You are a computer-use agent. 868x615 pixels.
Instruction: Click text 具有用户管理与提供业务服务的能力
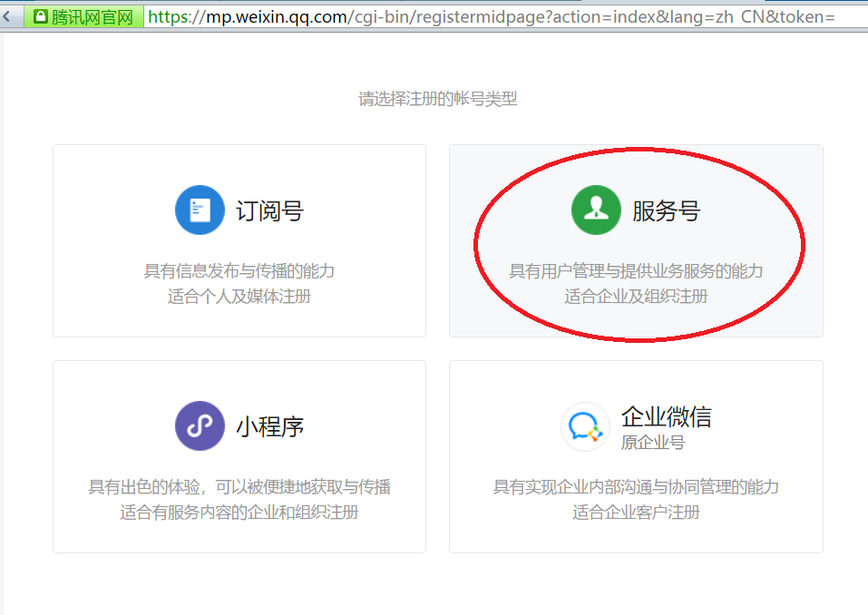636,270
